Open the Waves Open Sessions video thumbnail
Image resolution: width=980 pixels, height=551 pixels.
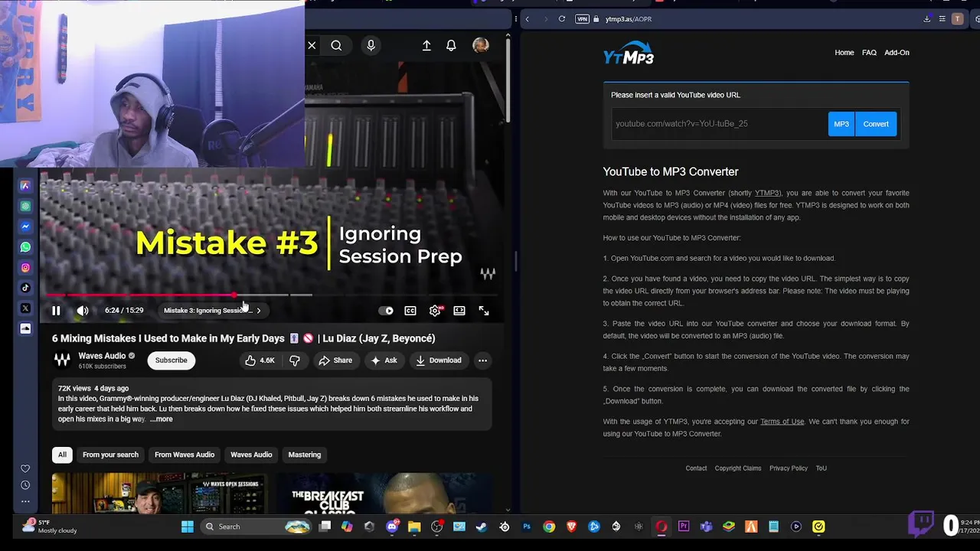coord(159,494)
